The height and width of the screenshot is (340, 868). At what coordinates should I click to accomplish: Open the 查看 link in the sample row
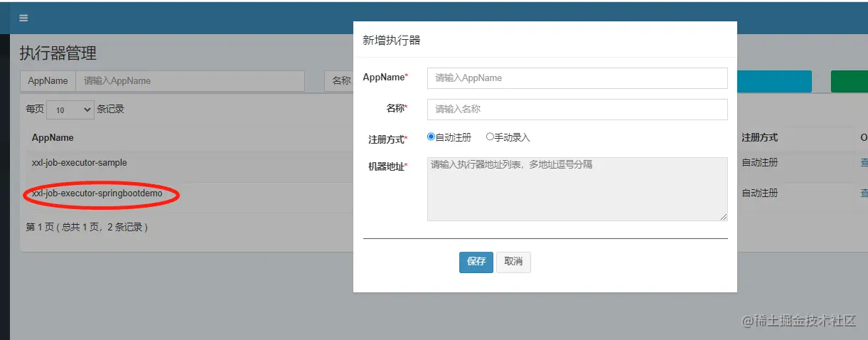[864, 163]
